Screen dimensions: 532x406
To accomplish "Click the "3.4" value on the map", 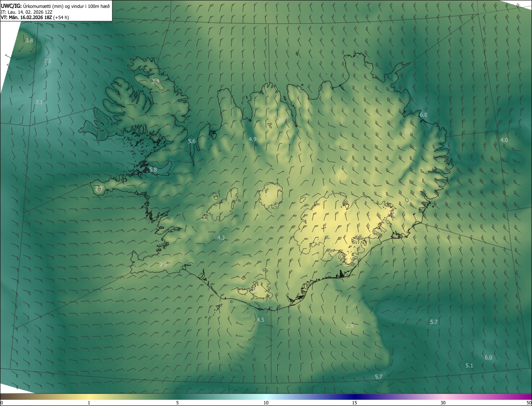I will coord(156,81).
